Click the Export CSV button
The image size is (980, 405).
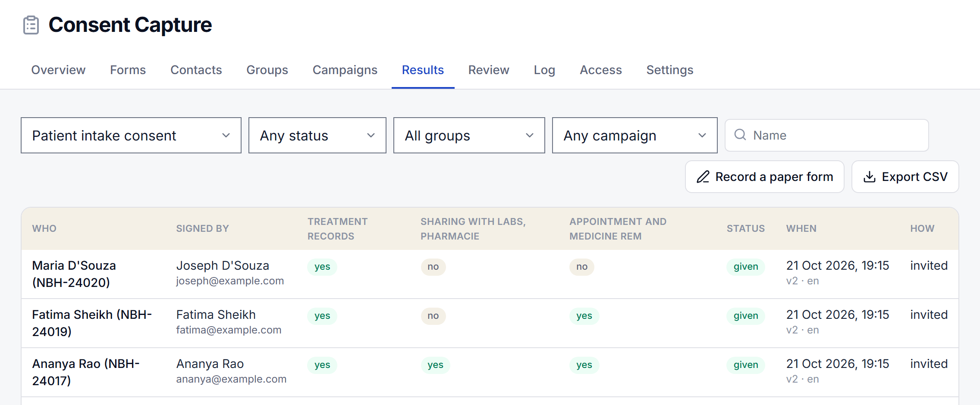905,177
